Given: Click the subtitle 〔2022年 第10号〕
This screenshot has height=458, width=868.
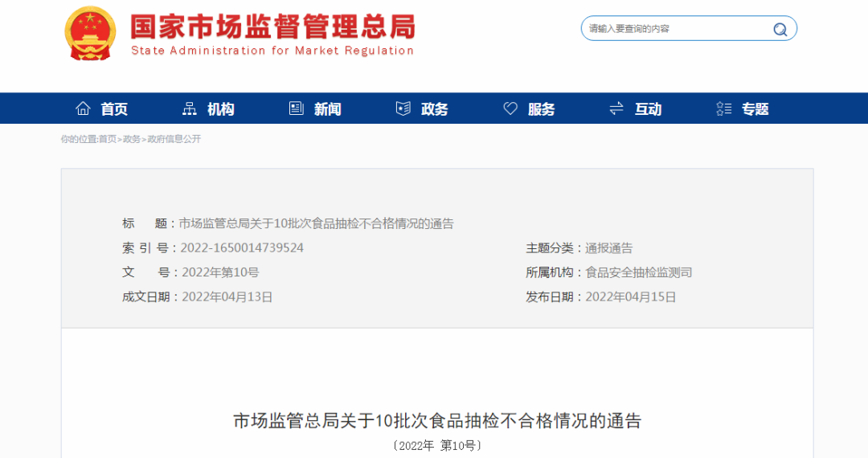Looking at the screenshot, I should click(x=436, y=446).
